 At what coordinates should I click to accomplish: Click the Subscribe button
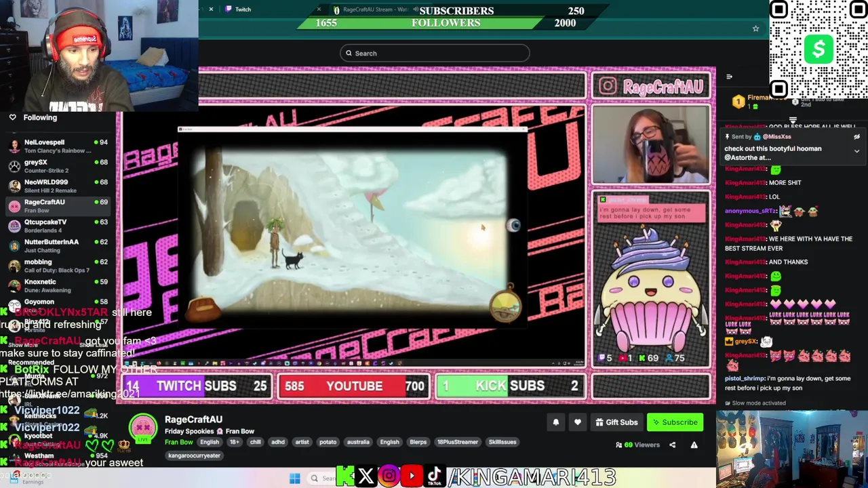coord(675,422)
